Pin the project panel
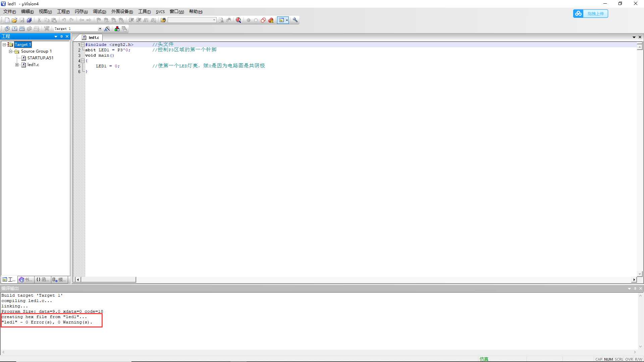Screen dimensions: 644x362 click(61, 37)
